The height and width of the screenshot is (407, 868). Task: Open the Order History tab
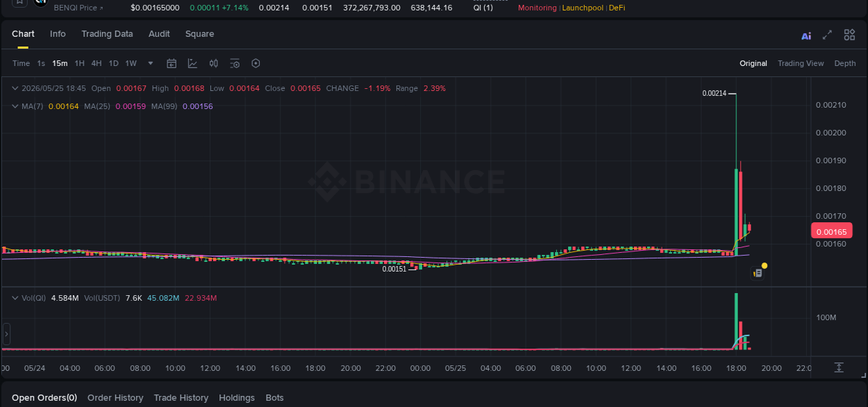[115, 398]
